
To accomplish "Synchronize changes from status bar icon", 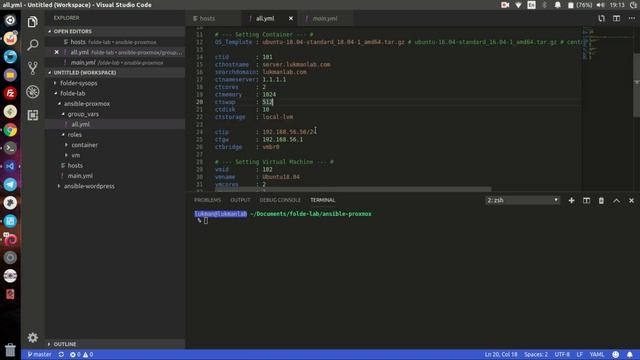I will point(61,354).
